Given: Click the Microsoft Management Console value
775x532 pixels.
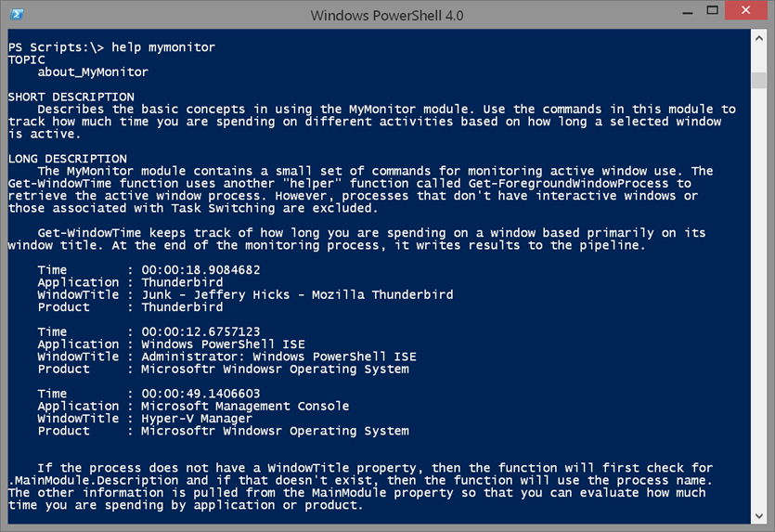Looking at the screenshot, I should (245, 406).
